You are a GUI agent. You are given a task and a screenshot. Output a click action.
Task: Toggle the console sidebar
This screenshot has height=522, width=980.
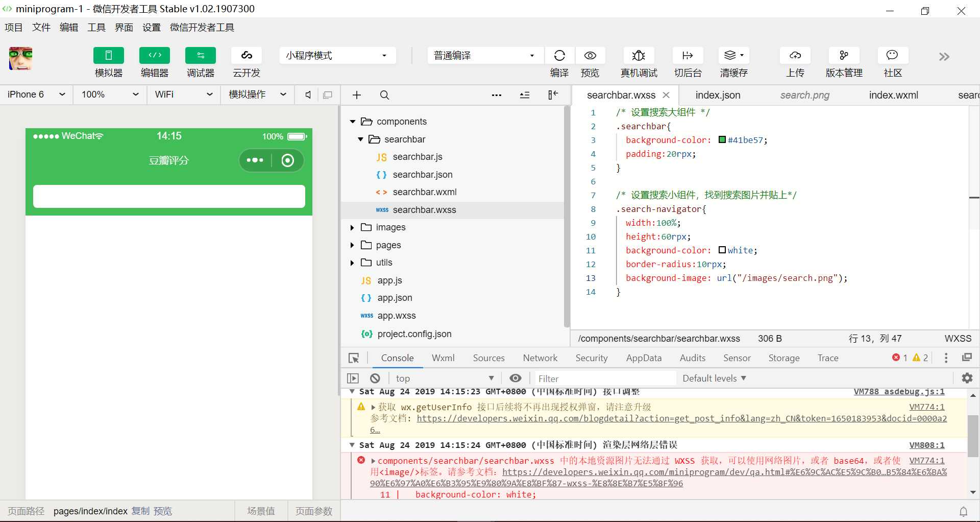[353, 378]
